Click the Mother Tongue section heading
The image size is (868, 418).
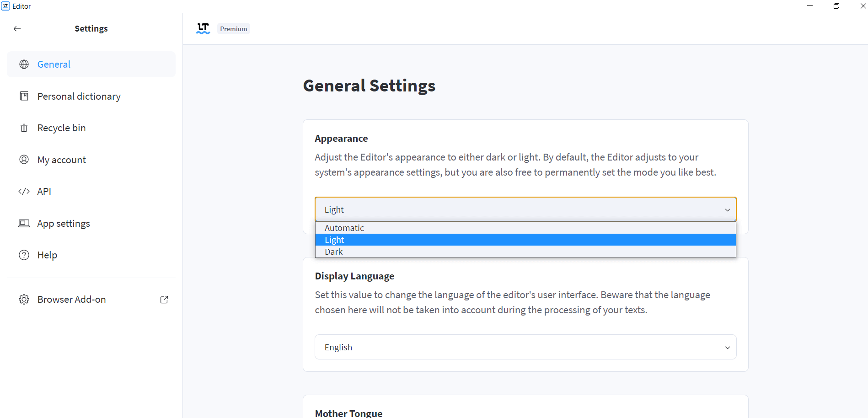[348, 413]
